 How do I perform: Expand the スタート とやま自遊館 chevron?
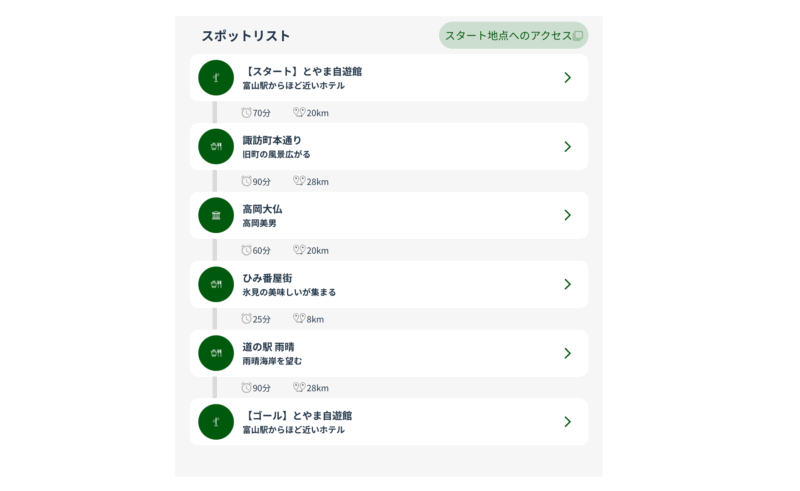pos(567,78)
